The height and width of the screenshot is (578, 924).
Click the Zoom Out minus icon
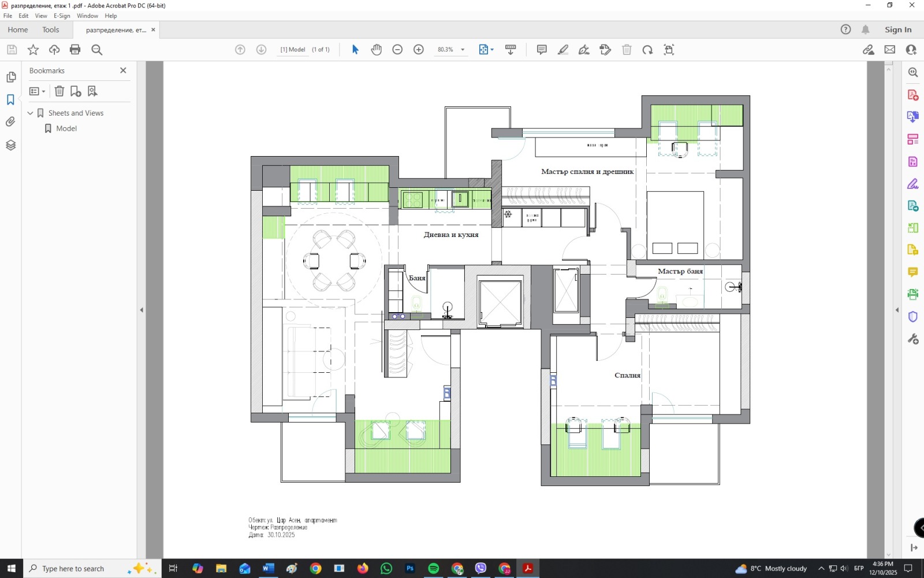397,50
